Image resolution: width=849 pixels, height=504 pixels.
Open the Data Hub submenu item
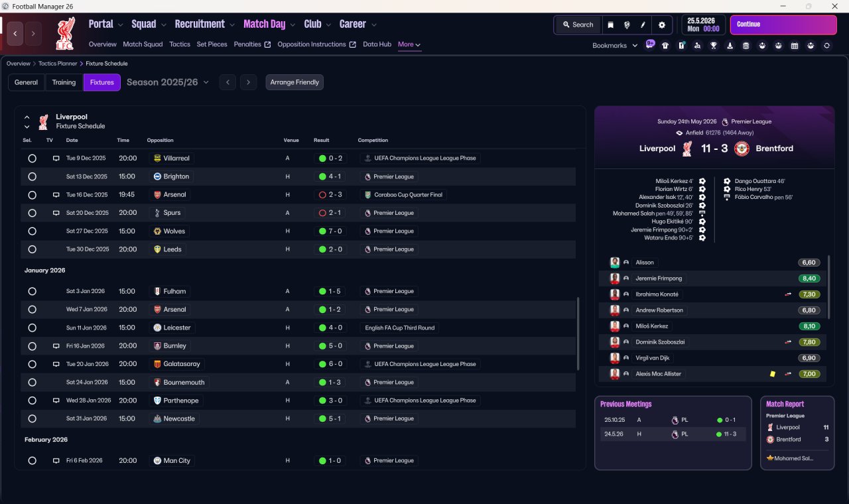coord(377,44)
